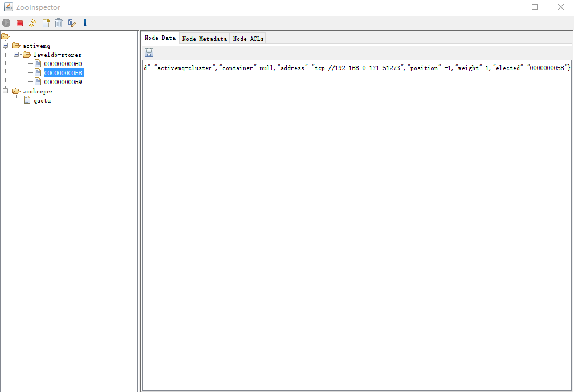Switch to the Node ACLs tab
574x392 pixels.
coord(248,38)
